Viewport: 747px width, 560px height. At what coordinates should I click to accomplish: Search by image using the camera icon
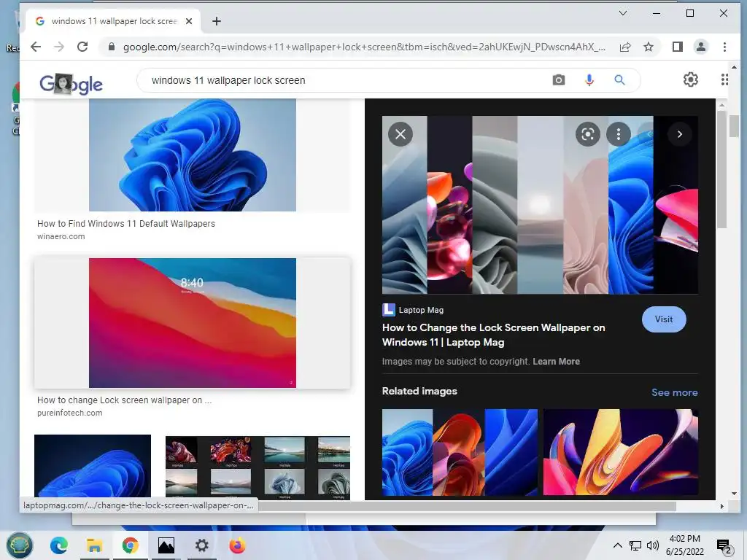[x=559, y=80]
